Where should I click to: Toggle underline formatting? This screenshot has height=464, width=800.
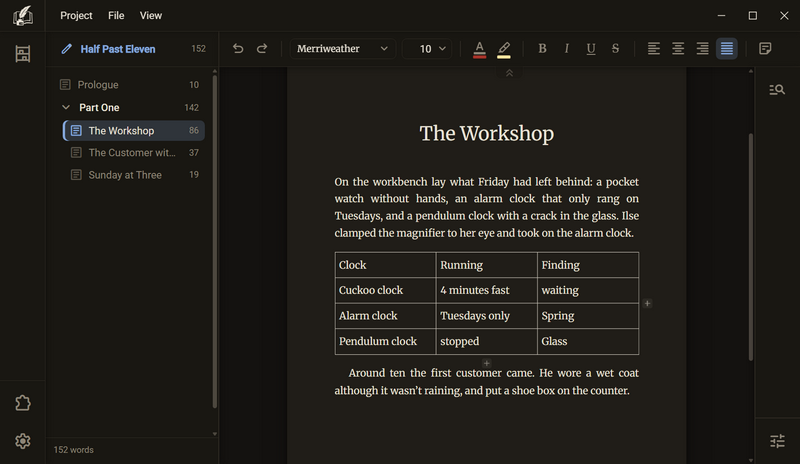click(591, 48)
